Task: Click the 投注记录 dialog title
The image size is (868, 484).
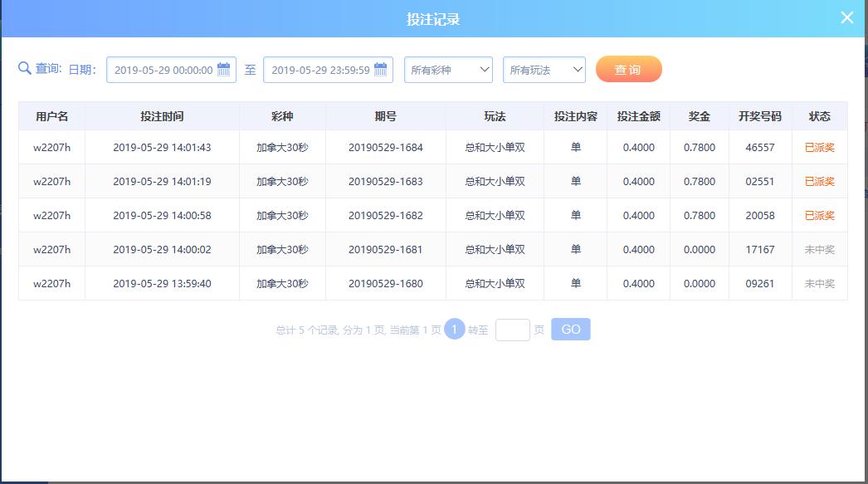Action: pos(433,19)
